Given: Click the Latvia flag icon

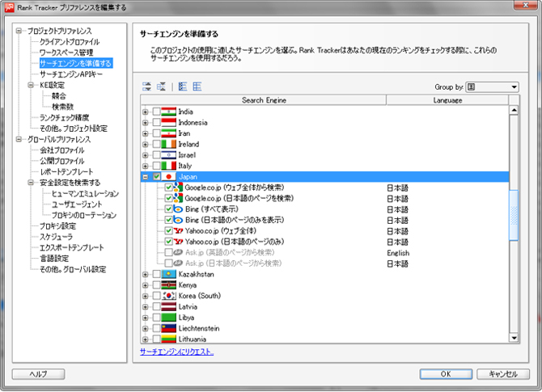Looking at the screenshot, I should pos(169,306).
